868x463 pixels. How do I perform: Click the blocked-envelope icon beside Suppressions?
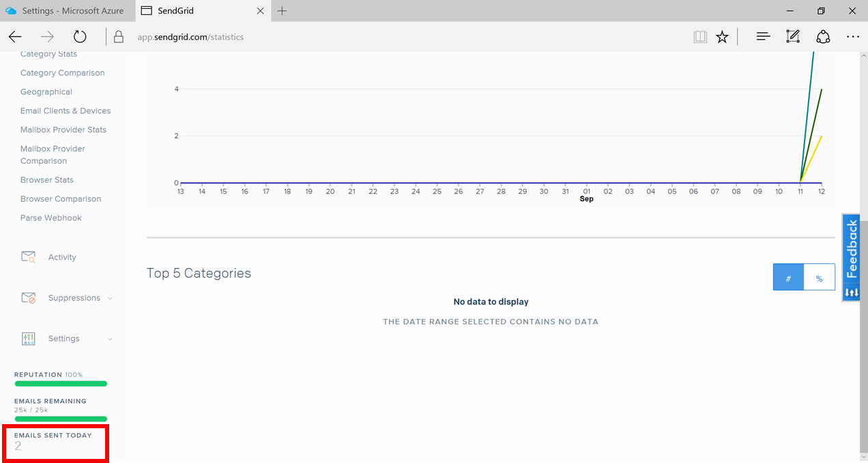coord(28,298)
